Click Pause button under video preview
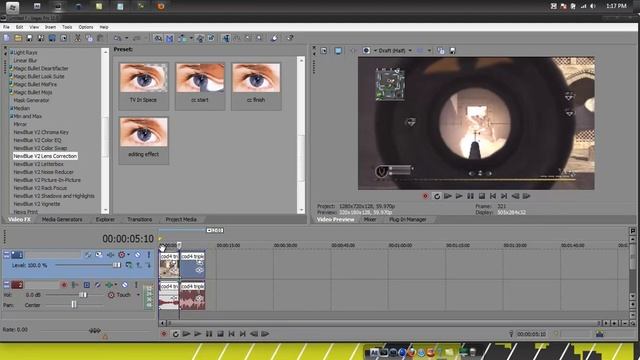640x360 pixels. point(471,196)
